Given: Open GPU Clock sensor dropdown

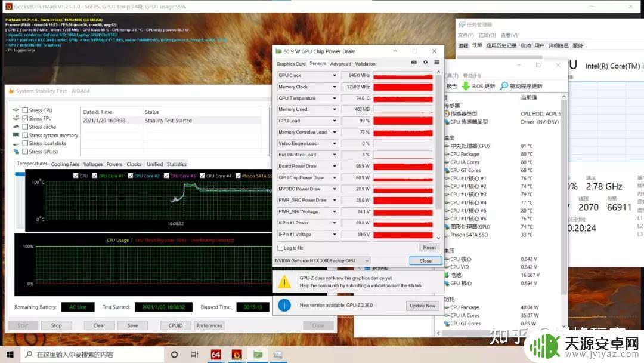Looking at the screenshot, I should pyautogui.click(x=335, y=76).
